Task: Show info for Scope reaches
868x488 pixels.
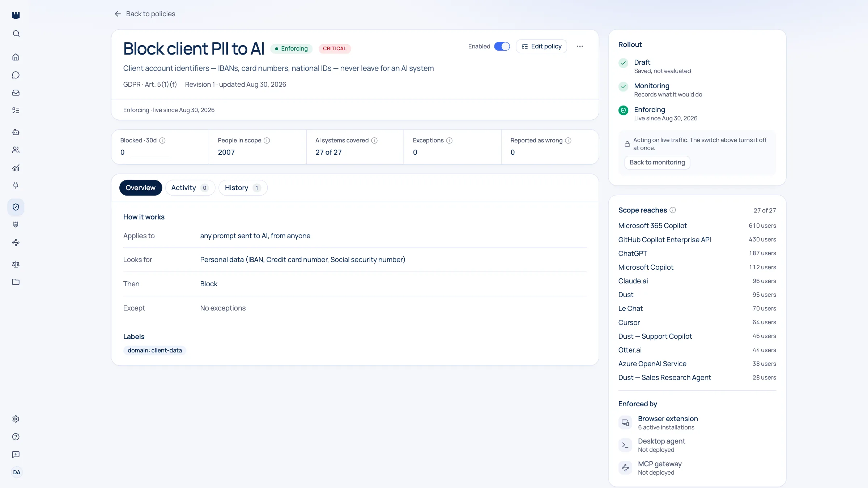Action: (x=673, y=210)
